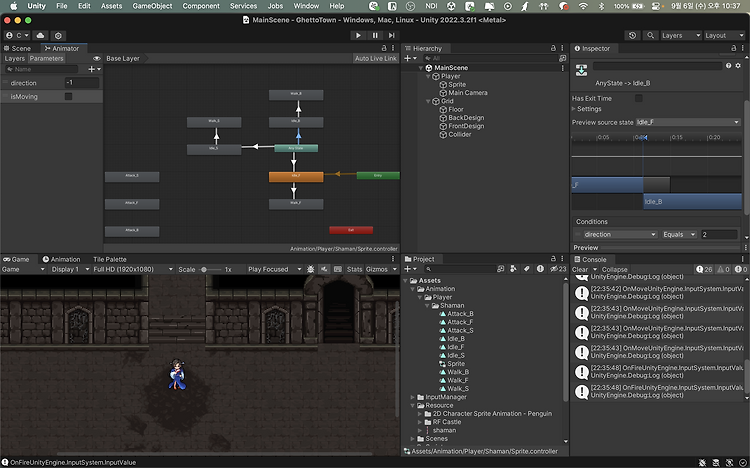This screenshot has width=750, height=468.
Task: Toggle the Stats button in Game view
Action: pos(354,269)
